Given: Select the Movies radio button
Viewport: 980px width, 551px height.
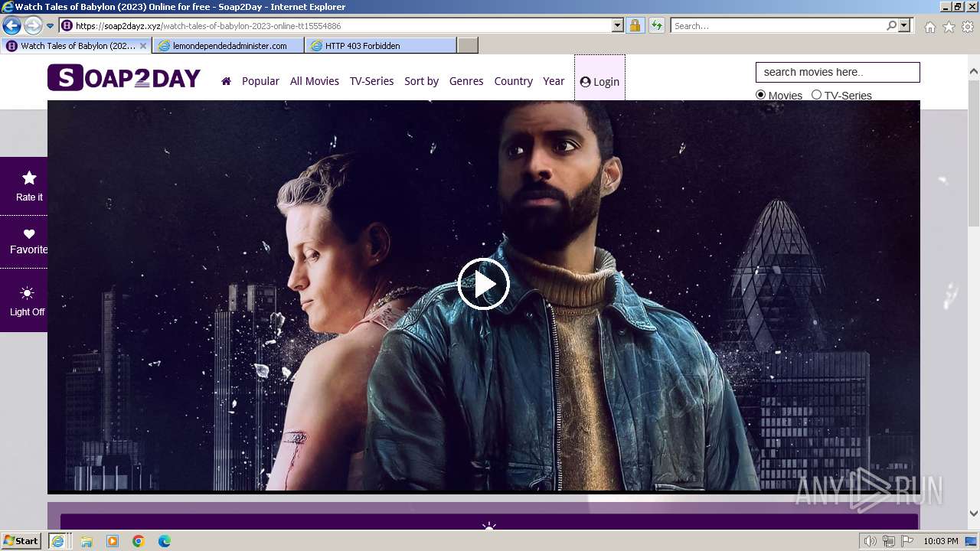Looking at the screenshot, I should [x=760, y=95].
